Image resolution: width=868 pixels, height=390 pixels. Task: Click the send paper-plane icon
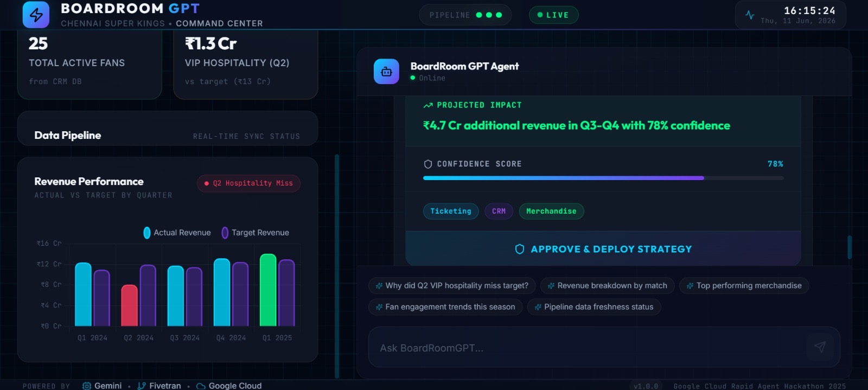820,347
